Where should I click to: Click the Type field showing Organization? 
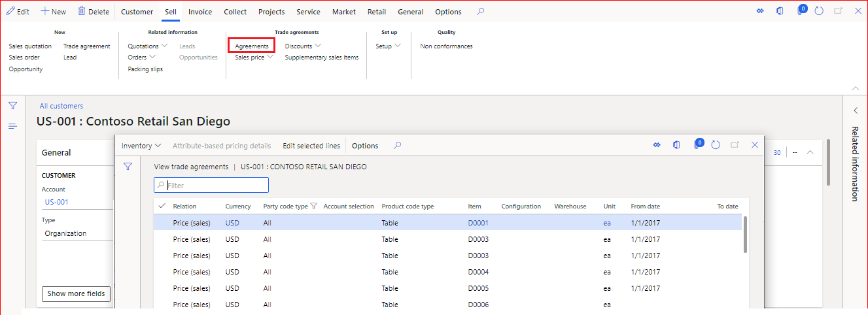(x=77, y=233)
